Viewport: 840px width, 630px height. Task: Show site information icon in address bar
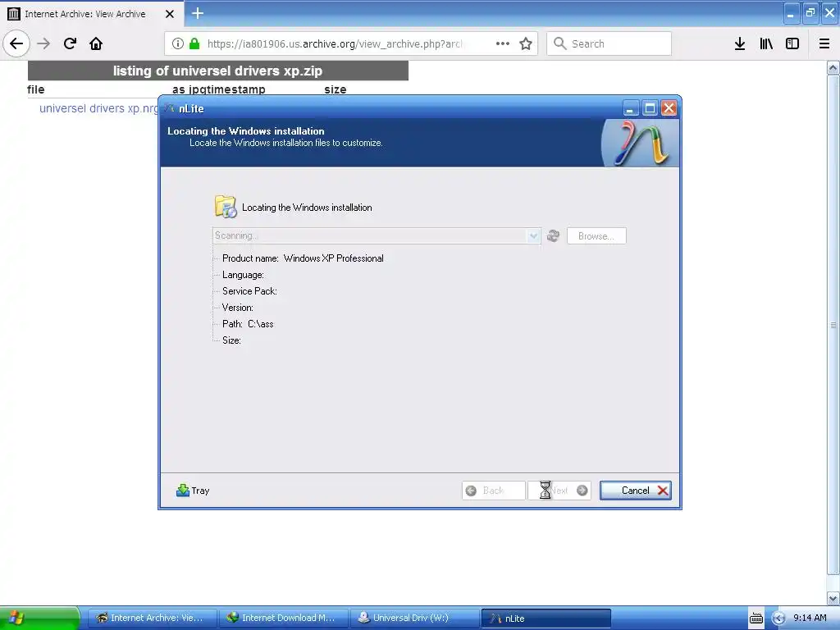pos(178,43)
